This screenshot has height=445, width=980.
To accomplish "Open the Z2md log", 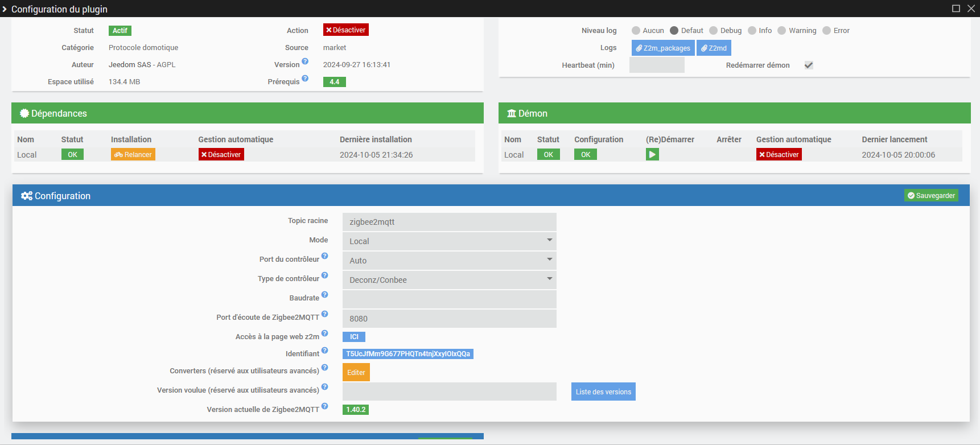I will [714, 48].
